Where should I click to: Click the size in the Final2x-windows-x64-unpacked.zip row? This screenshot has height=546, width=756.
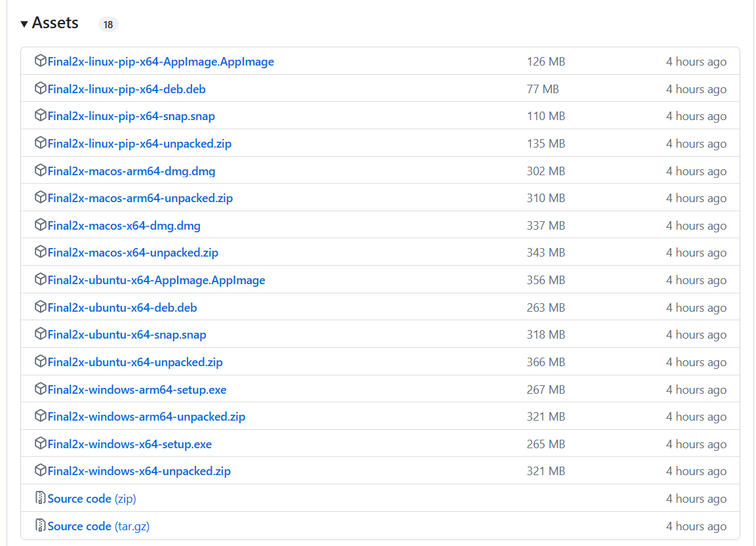546,472
